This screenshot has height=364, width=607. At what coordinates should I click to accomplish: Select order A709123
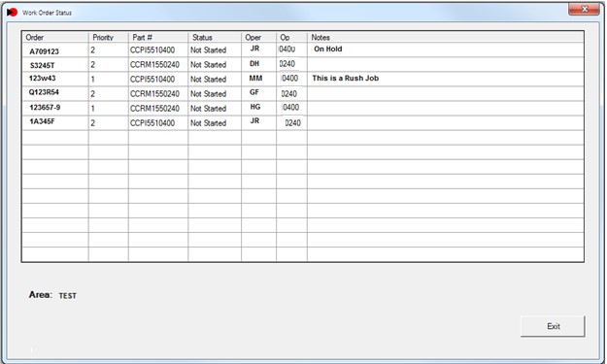44,51
